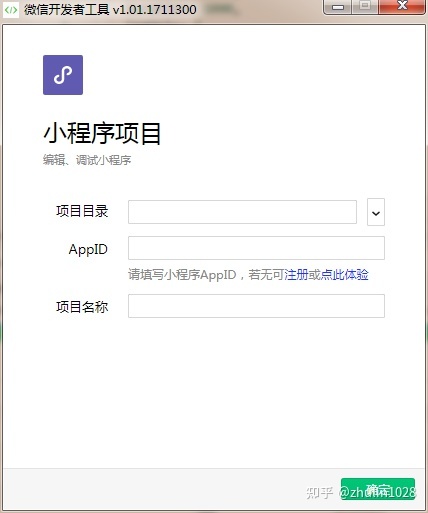Click the 项目目录 label
The height and width of the screenshot is (513, 428).
(82, 211)
